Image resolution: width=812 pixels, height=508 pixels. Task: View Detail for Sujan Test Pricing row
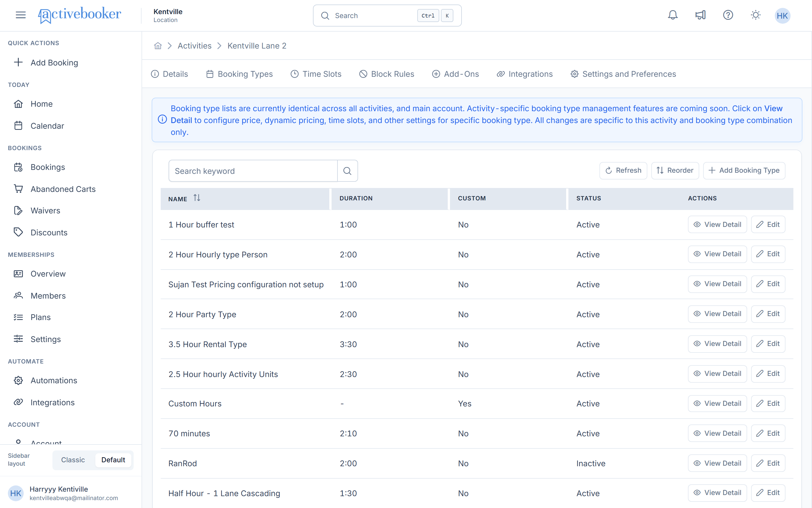click(717, 284)
